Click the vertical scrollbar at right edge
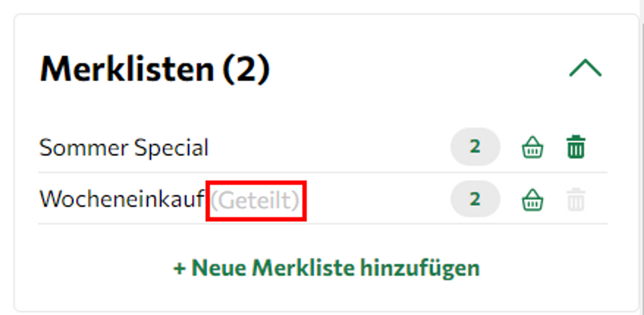 coord(641,129)
